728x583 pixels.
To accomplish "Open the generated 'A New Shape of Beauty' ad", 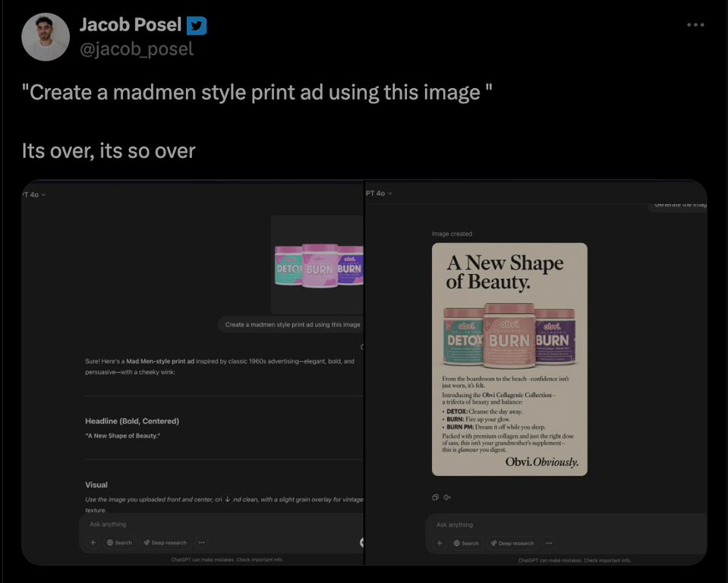I will (509, 359).
